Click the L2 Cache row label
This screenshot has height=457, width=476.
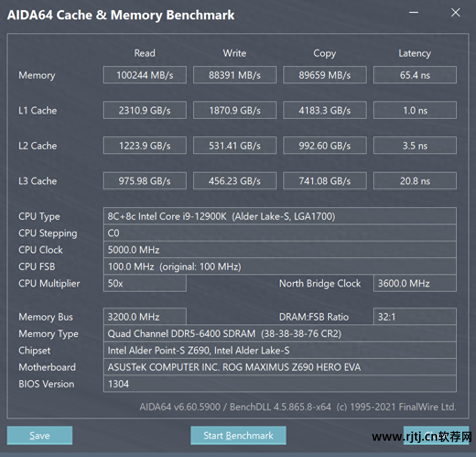pyautogui.click(x=38, y=146)
